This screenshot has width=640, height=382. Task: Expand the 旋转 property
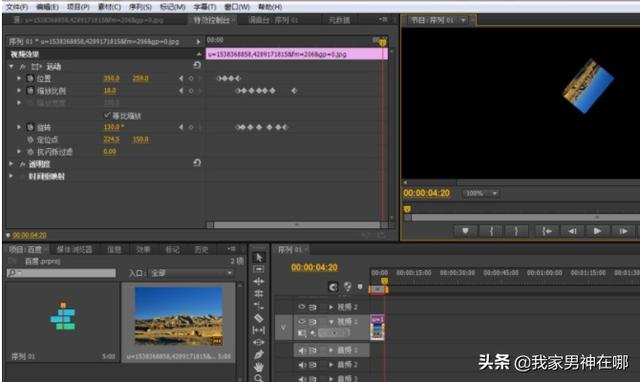19,127
